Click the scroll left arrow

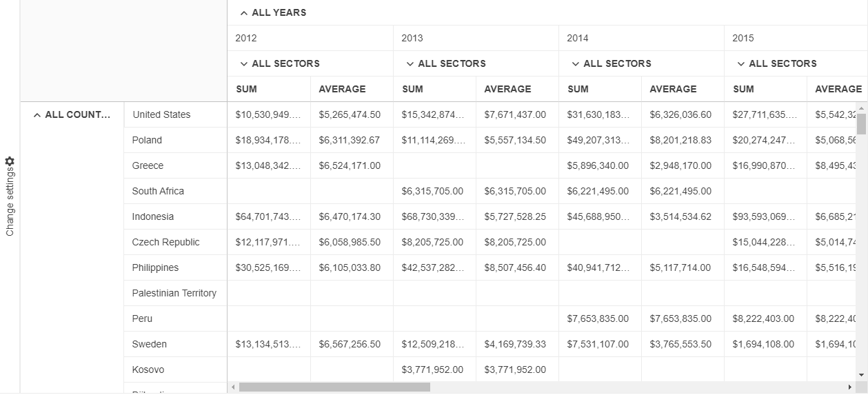click(233, 387)
